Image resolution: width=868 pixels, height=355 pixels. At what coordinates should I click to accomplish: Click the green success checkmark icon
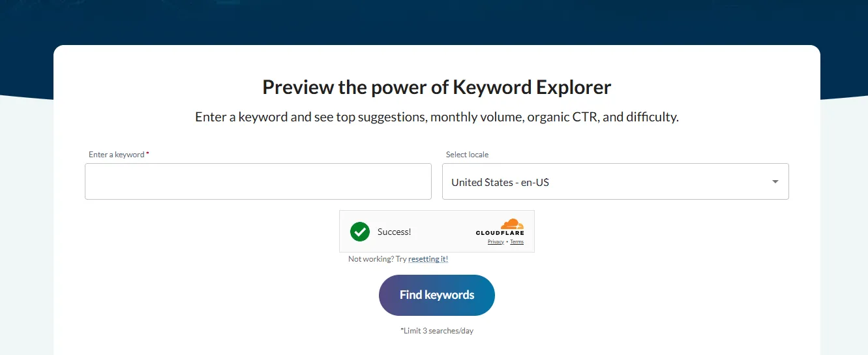360,232
